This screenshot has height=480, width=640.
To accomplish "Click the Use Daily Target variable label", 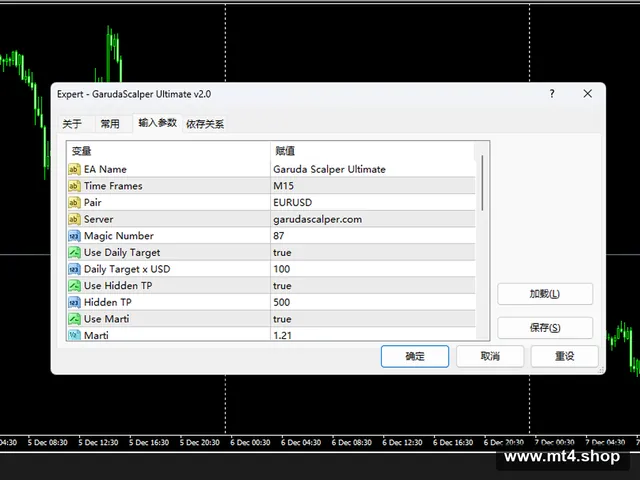I will (x=122, y=253).
